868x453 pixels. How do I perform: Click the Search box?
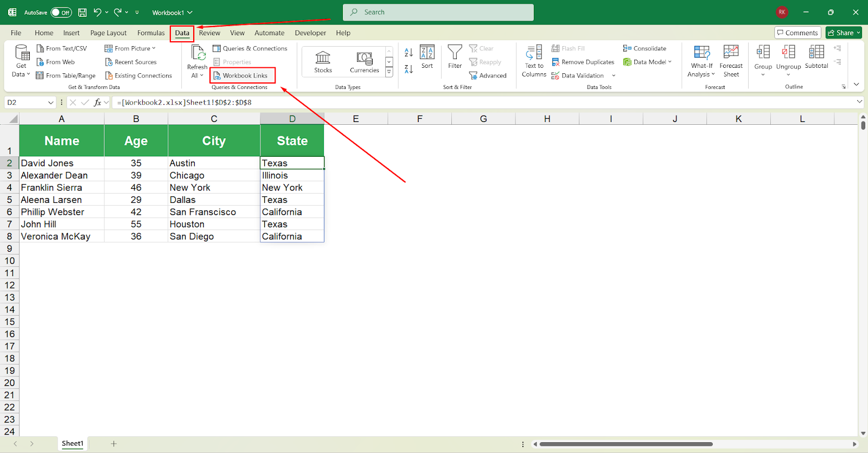pos(438,12)
